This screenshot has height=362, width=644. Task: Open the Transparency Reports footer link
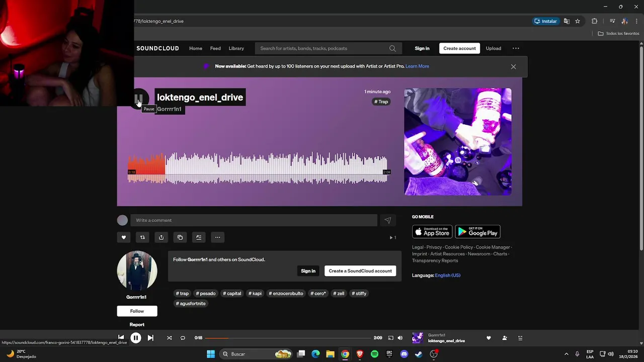pos(435,260)
